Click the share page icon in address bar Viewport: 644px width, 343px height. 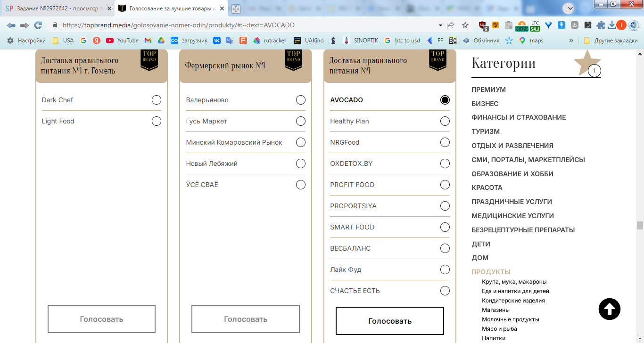pos(451,25)
